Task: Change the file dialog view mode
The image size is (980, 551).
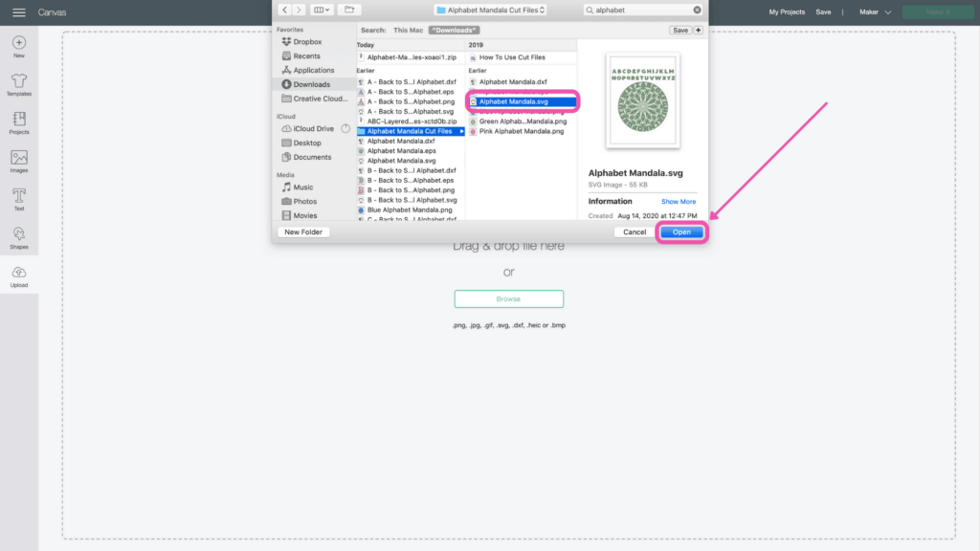Action: pos(322,10)
